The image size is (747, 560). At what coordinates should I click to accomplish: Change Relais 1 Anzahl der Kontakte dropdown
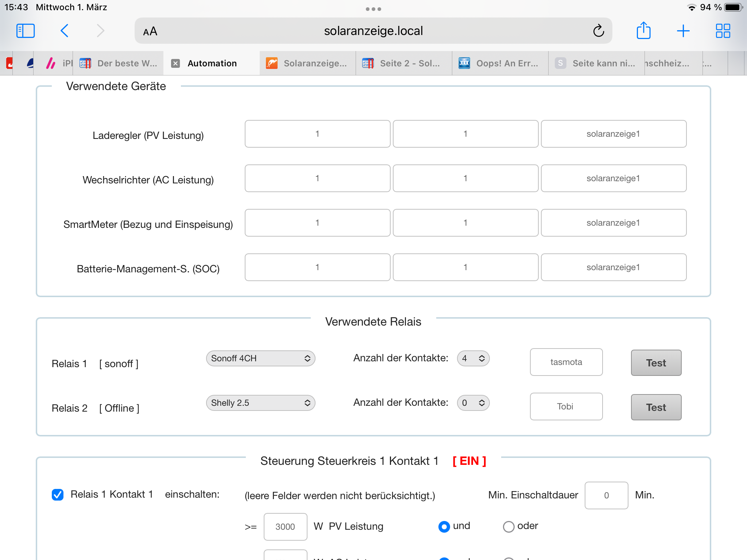(473, 358)
